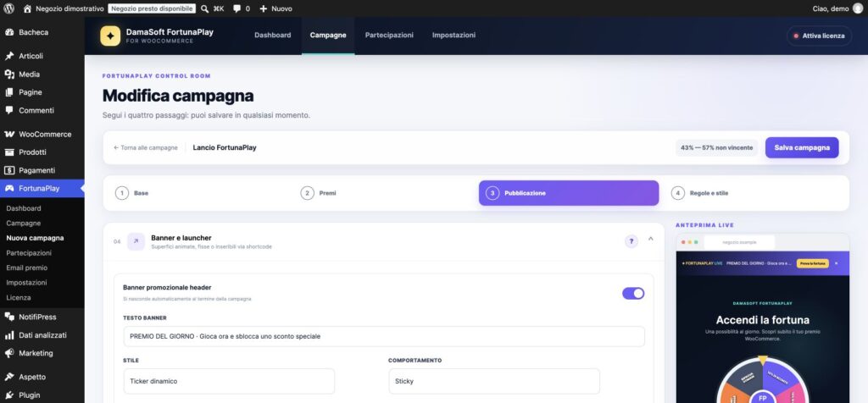The image size is (868, 403).
Task: Switch to the Impostazioni tab
Action: (x=453, y=35)
